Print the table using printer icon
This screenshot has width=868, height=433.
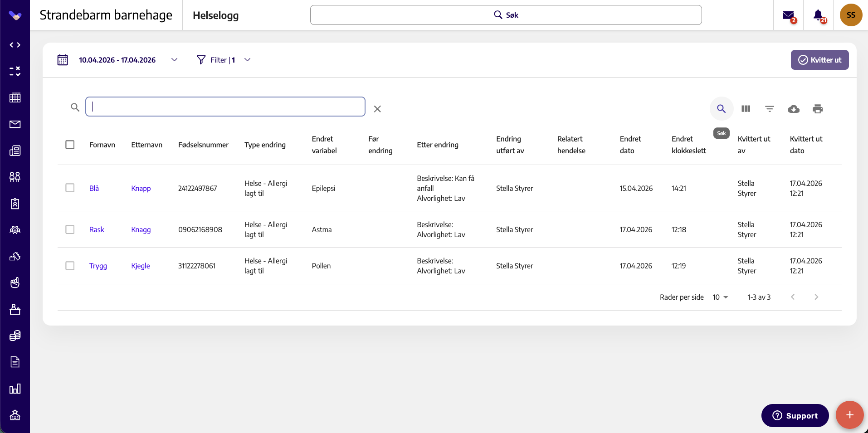click(x=818, y=109)
